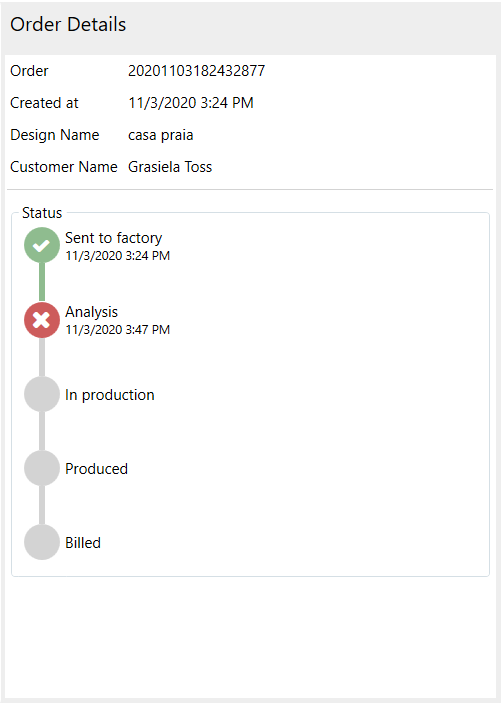The height and width of the screenshot is (704, 503).
Task: Click the red X Analysis status icon
Action: pos(42,320)
